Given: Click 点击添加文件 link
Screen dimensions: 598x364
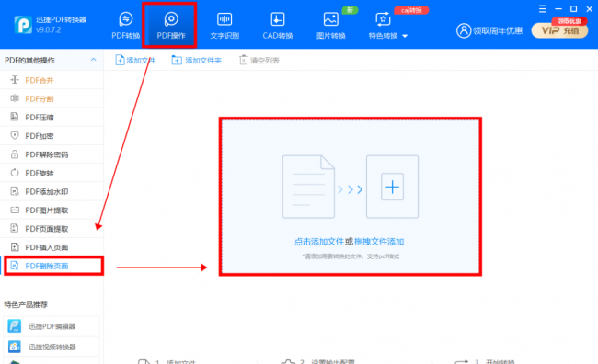Looking at the screenshot, I should point(319,242).
